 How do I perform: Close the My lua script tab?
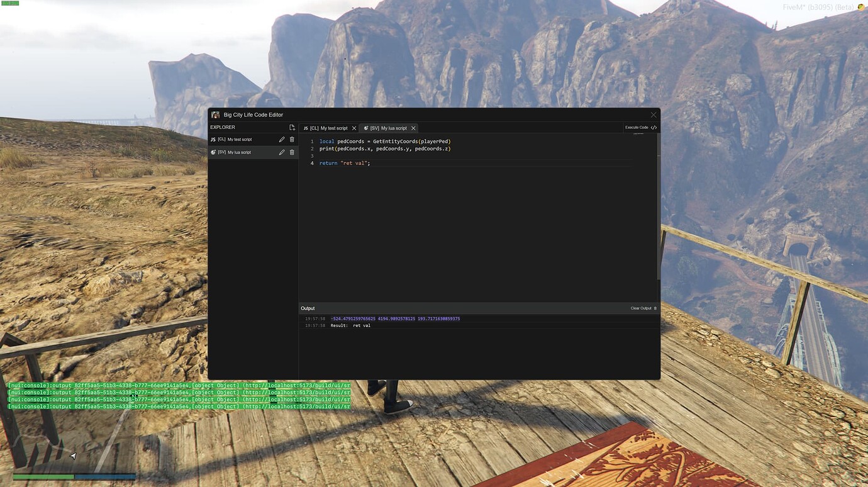(x=413, y=128)
